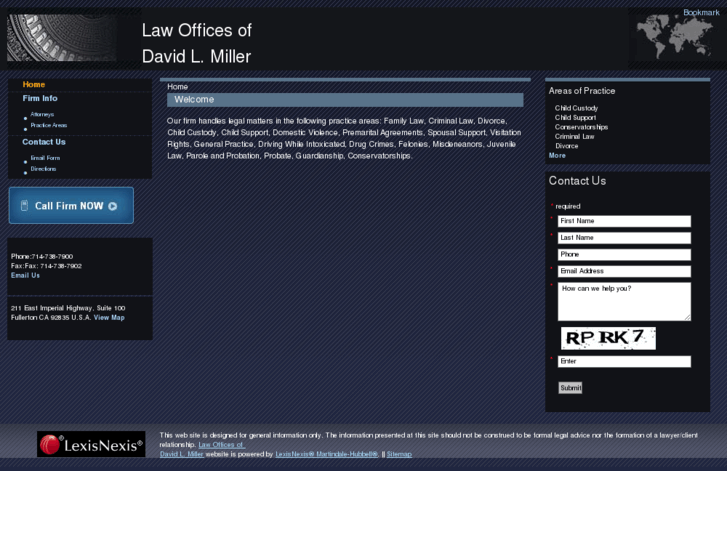The height and width of the screenshot is (545, 727).
Task: Open the Firm Info menu item
Action: click(x=40, y=98)
